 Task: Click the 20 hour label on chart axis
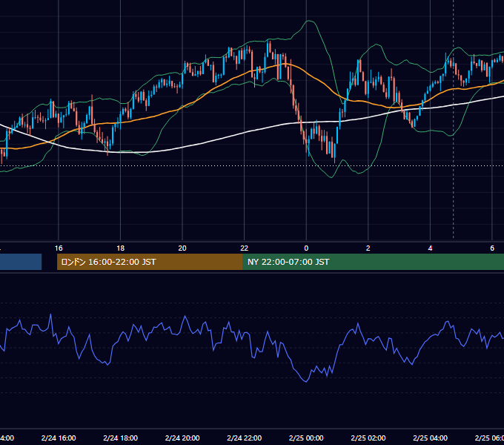(x=182, y=248)
